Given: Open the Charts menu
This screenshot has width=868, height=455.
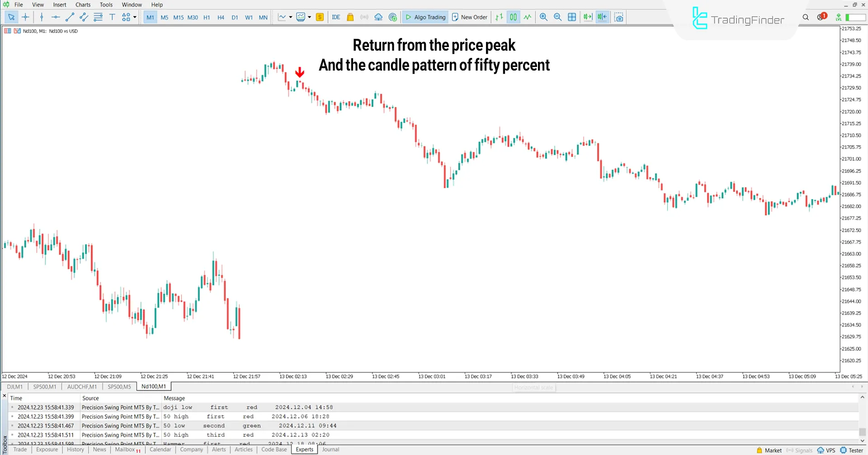Looking at the screenshot, I should point(83,5).
